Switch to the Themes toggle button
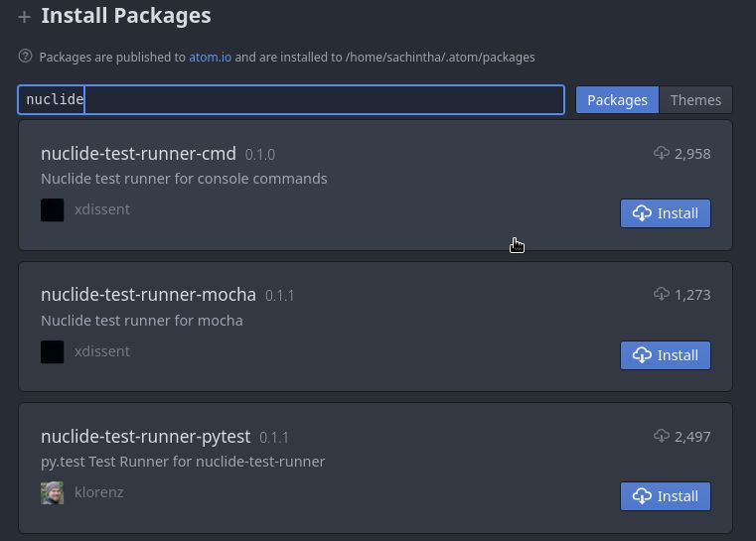The height and width of the screenshot is (541, 756). point(695,100)
